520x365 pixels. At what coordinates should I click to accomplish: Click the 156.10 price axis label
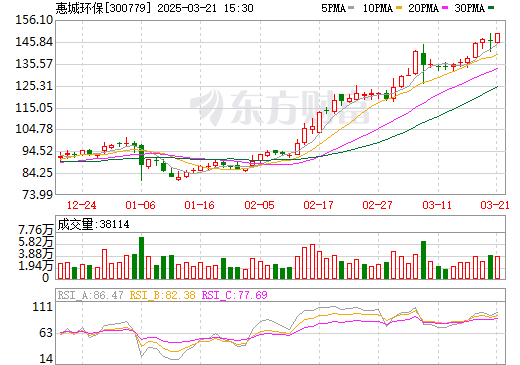pyautogui.click(x=34, y=20)
